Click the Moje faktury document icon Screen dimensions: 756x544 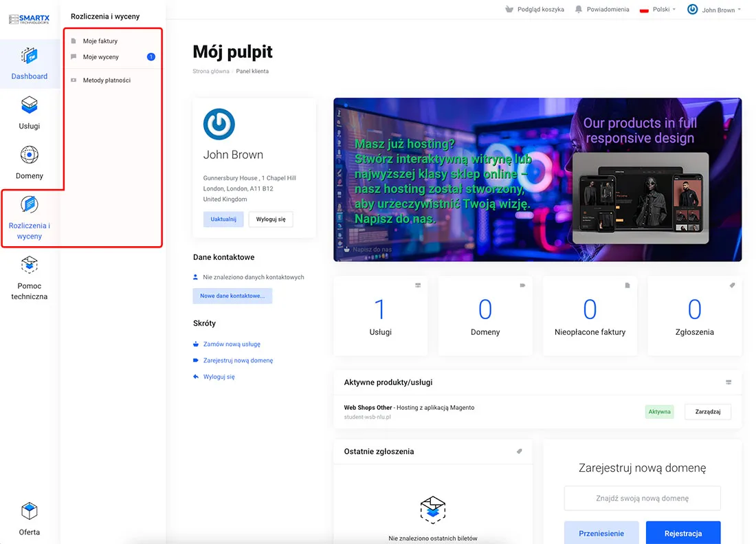click(74, 41)
